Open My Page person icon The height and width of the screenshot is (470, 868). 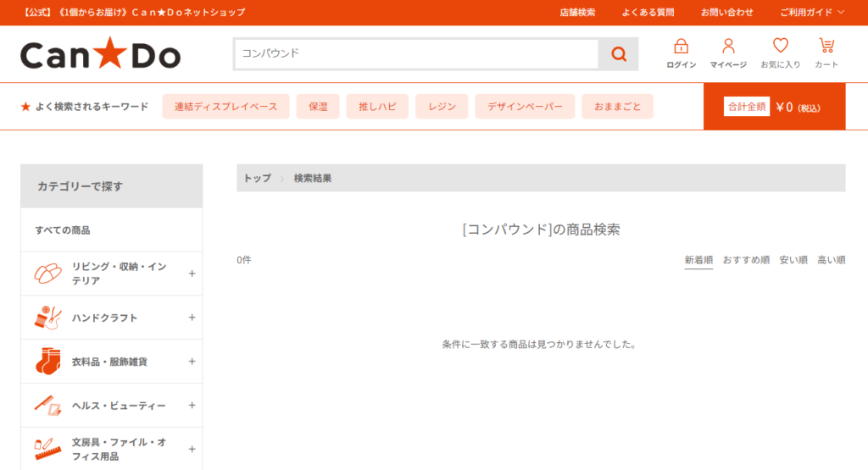click(x=728, y=47)
